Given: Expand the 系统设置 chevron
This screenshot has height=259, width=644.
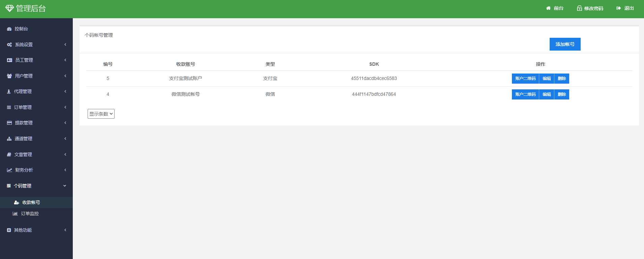Looking at the screenshot, I should [65, 45].
